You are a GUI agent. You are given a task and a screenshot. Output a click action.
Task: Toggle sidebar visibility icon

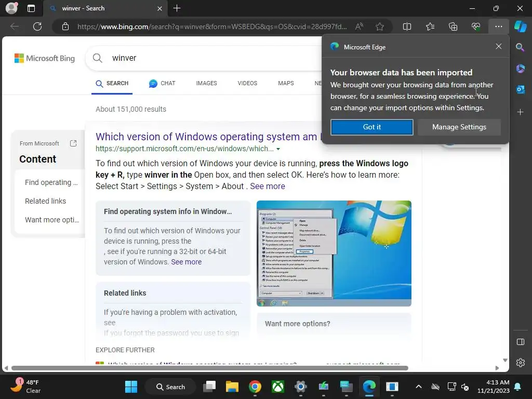[521, 342]
